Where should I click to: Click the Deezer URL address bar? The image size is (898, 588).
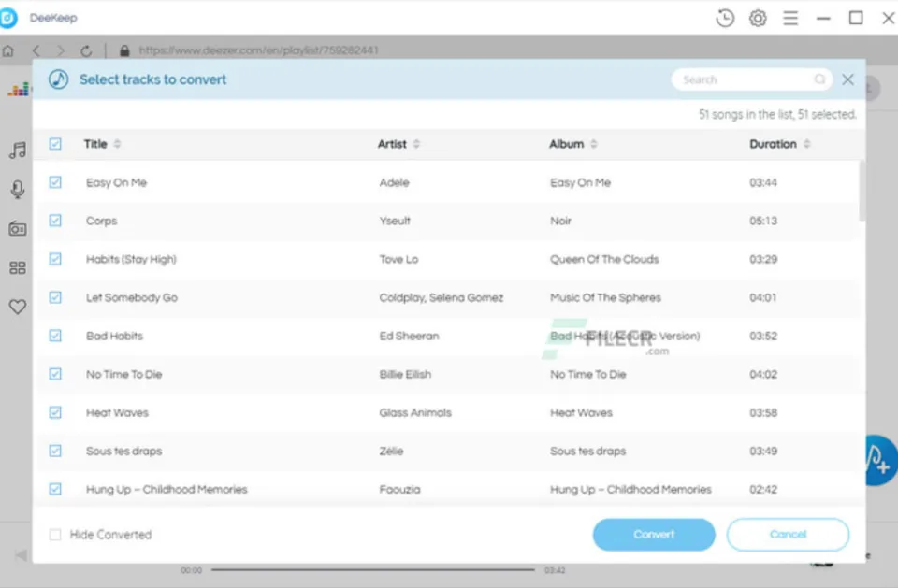pyautogui.click(x=259, y=50)
